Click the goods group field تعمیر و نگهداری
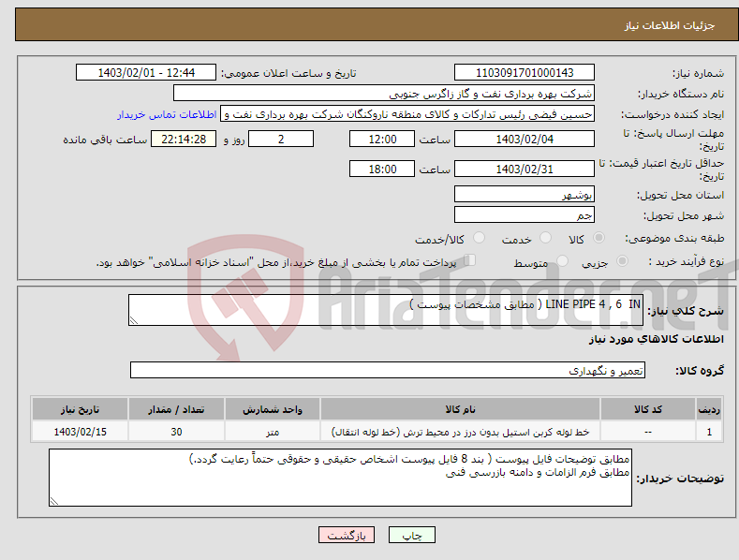This screenshot has height=560, width=739. (388, 370)
